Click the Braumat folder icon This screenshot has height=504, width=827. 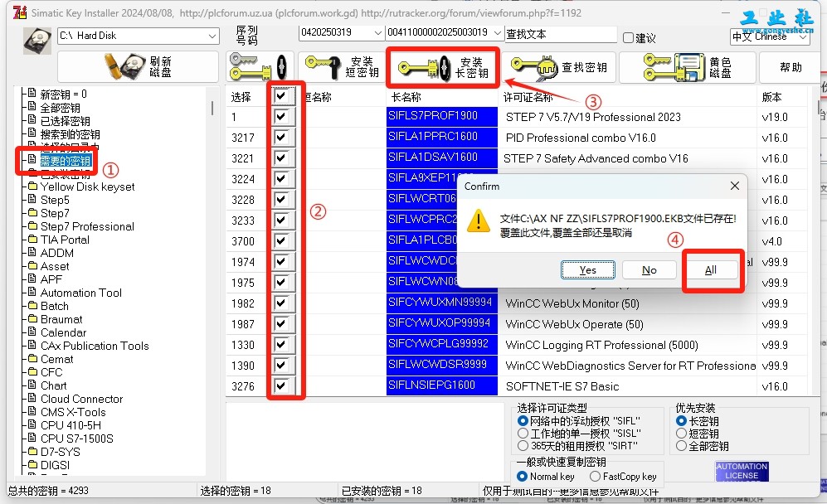(x=32, y=318)
